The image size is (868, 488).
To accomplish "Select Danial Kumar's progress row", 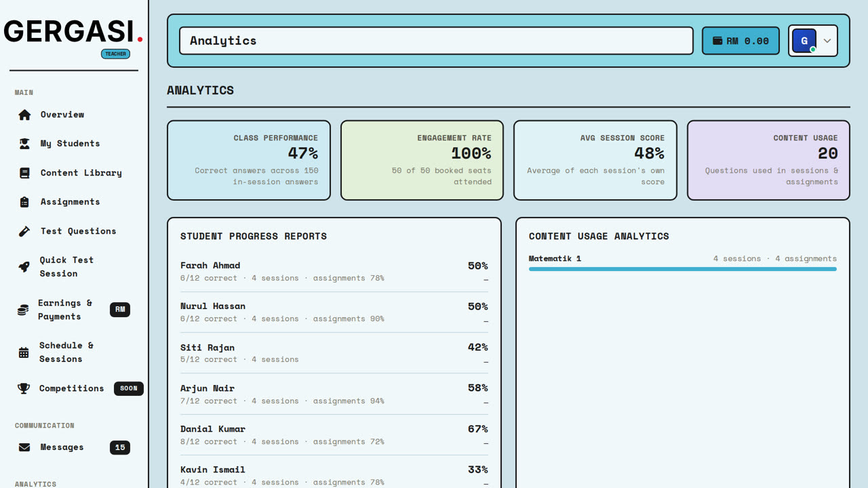I will [334, 434].
